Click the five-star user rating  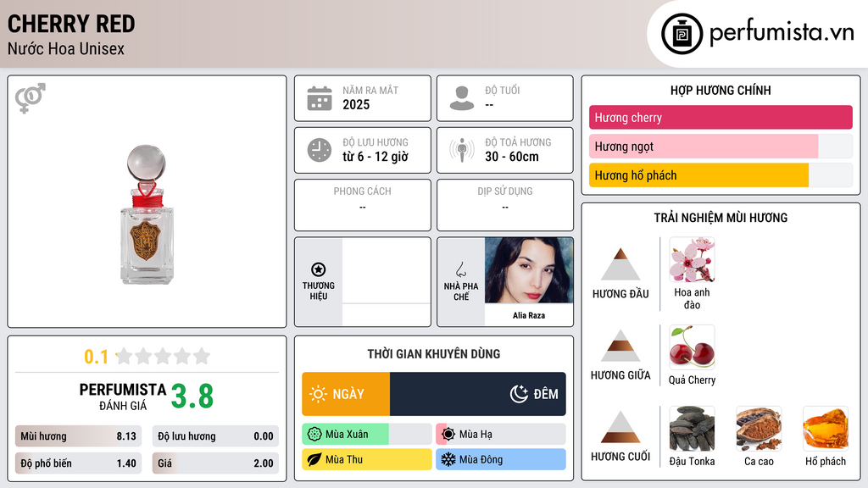click(163, 356)
